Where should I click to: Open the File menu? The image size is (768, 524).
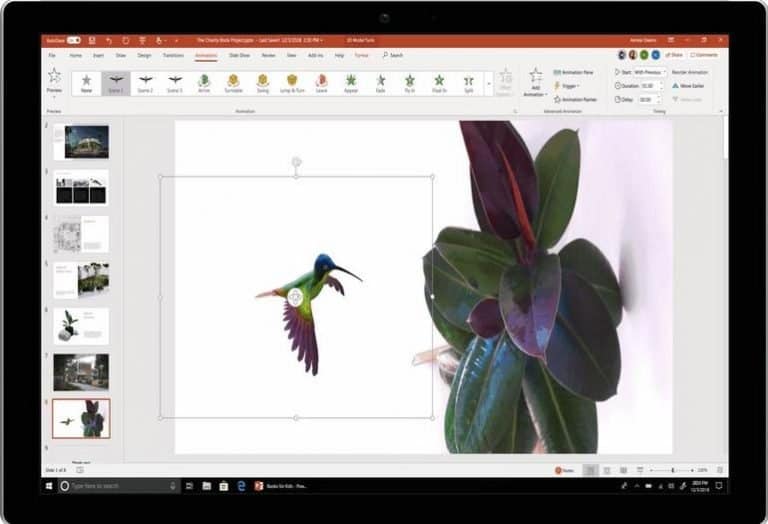pyautogui.click(x=52, y=55)
